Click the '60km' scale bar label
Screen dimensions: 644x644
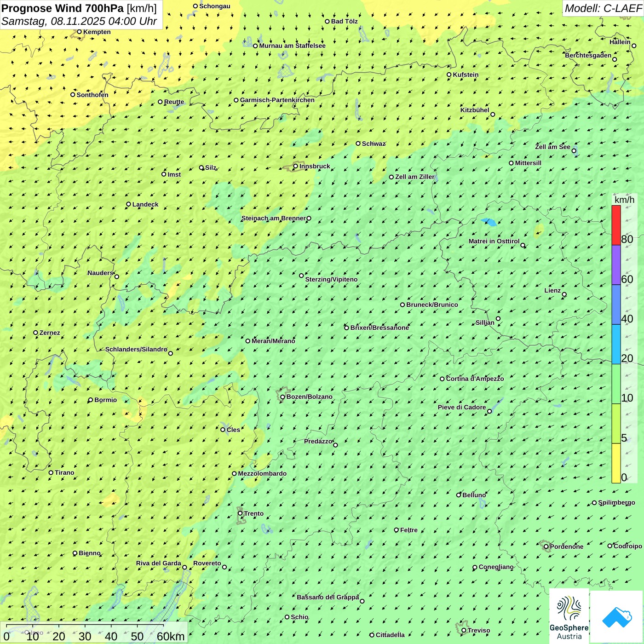tap(171, 637)
